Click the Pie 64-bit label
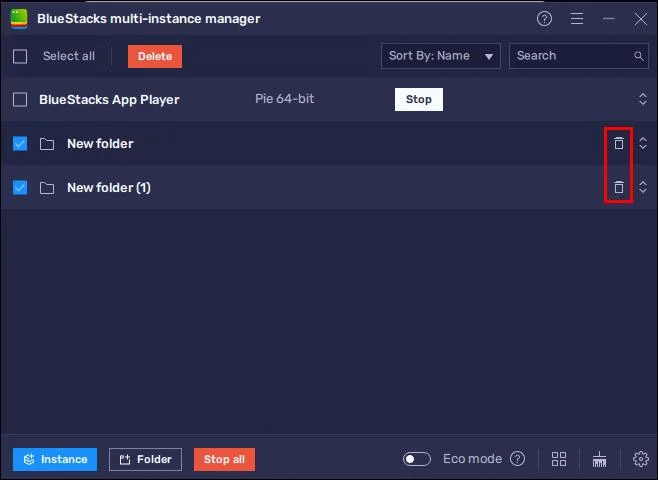 click(x=285, y=99)
